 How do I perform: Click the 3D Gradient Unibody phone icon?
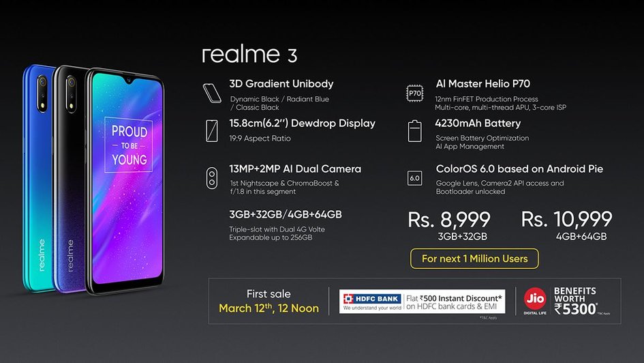click(x=213, y=93)
